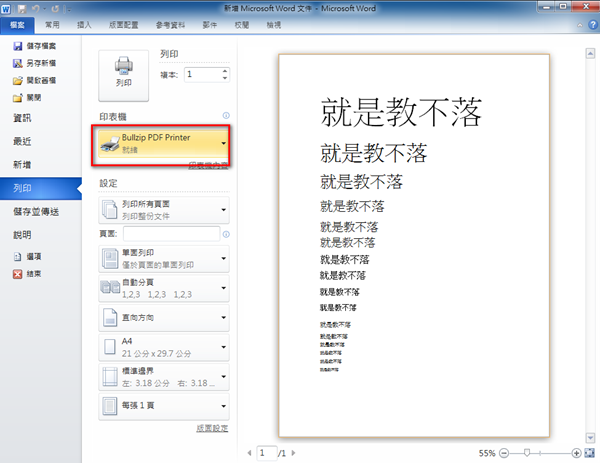Exit Word via 結束 item
Screen dimensions: 600x463
pyautogui.click(x=27, y=274)
